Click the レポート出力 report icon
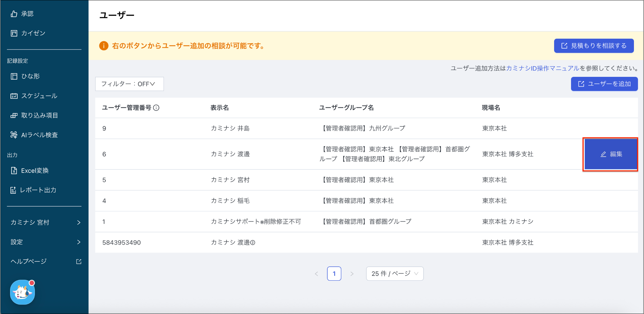644x314 pixels. [13, 190]
